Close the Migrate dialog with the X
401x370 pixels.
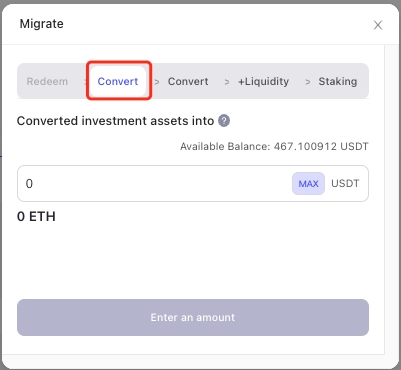pyautogui.click(x=378, y=25)
